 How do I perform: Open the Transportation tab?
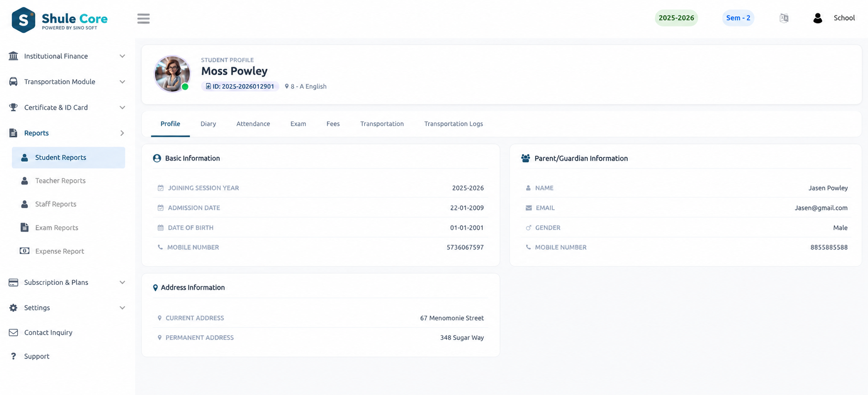click(382, 124)
